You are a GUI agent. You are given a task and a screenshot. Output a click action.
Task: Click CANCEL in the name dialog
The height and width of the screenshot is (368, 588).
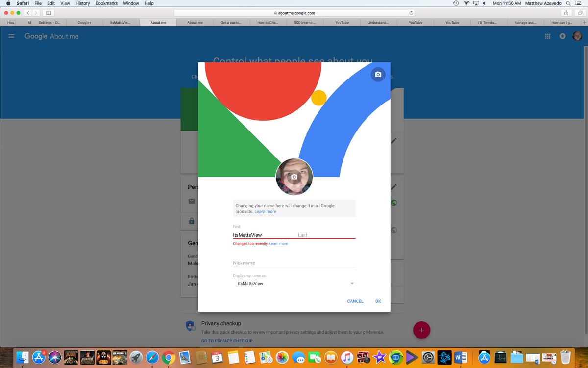(355, 301)
